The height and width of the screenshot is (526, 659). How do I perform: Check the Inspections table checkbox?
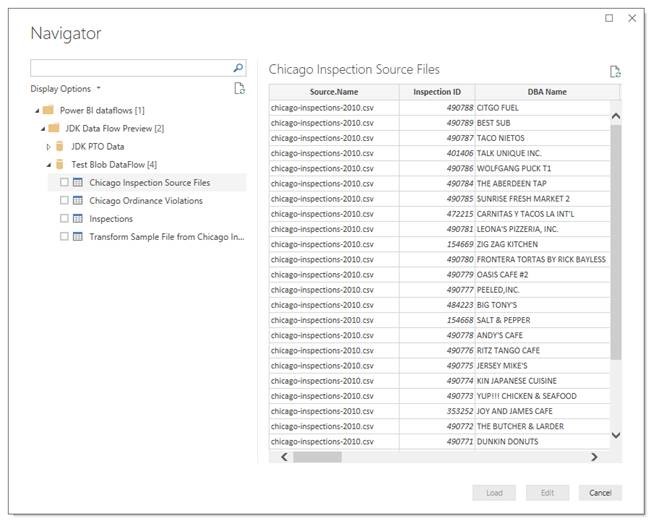(64, 218)
